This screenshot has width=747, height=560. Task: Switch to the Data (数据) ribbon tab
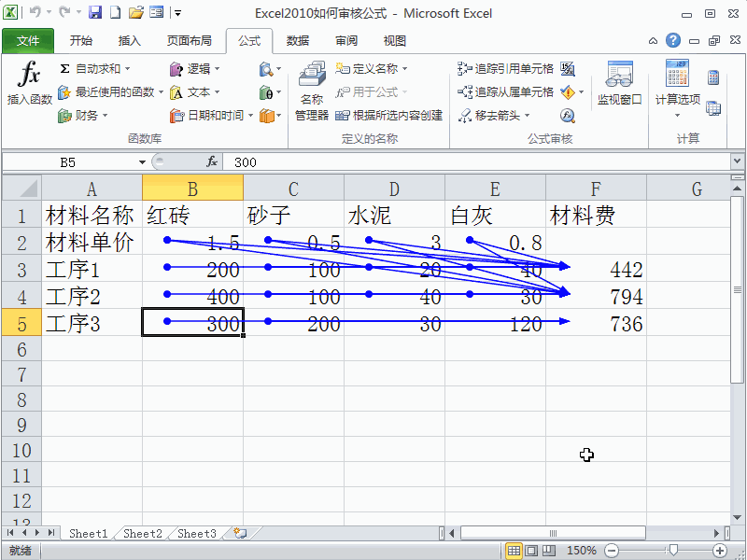[297, 40]
